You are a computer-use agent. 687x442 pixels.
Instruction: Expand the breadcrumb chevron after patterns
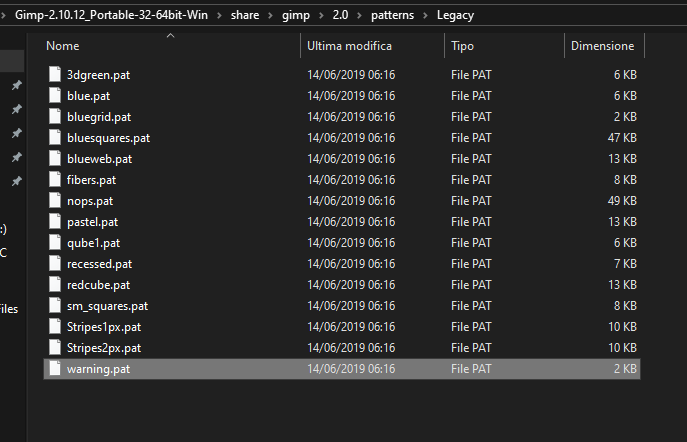tap(425, 15)
